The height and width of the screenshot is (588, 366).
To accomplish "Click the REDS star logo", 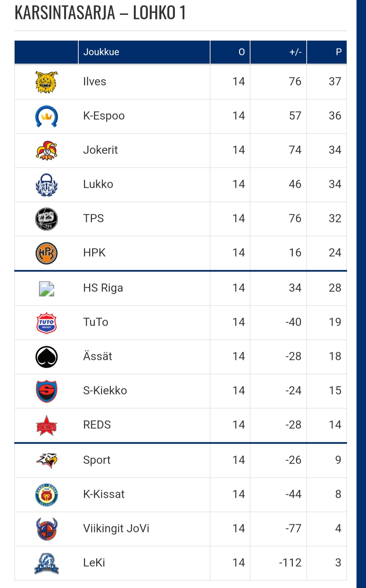I will (46, 426).
